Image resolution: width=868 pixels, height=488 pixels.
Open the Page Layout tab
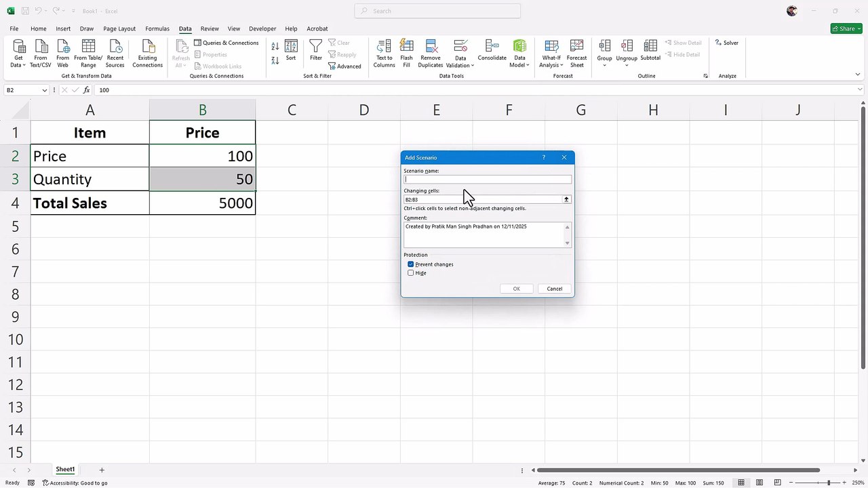119,28
